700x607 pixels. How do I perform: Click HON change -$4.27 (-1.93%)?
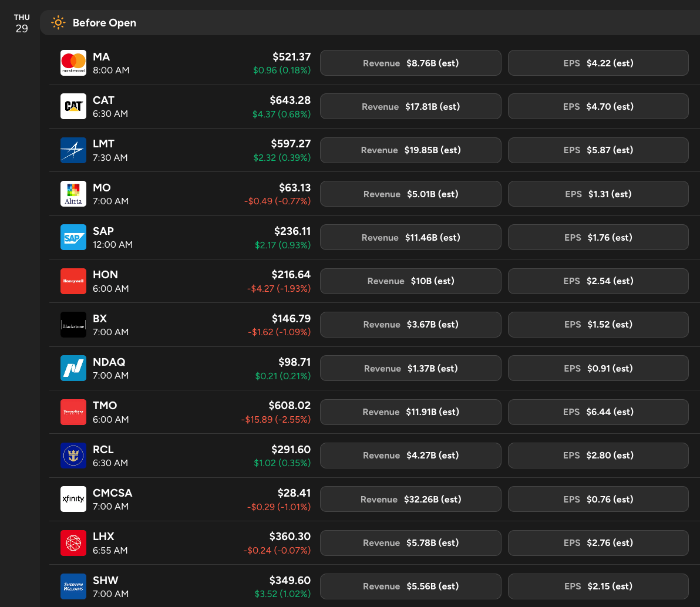(279, 288)
